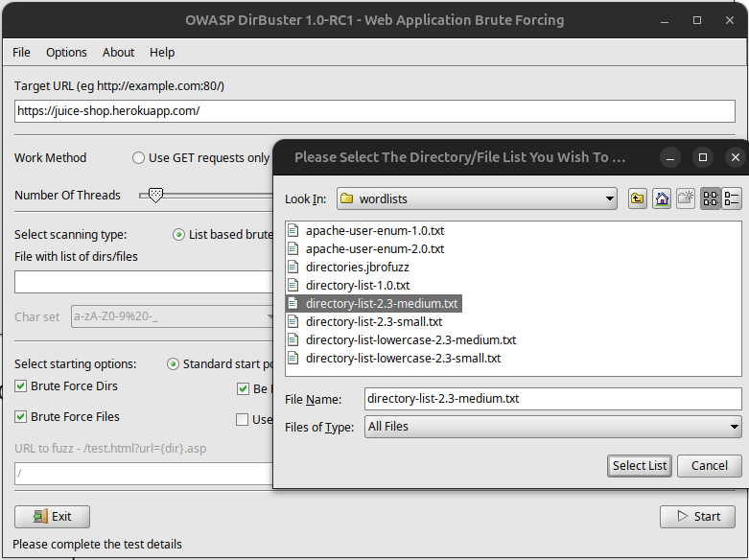Click file icon of directory-list-2.3-medium.txt

tap(293, 303)
